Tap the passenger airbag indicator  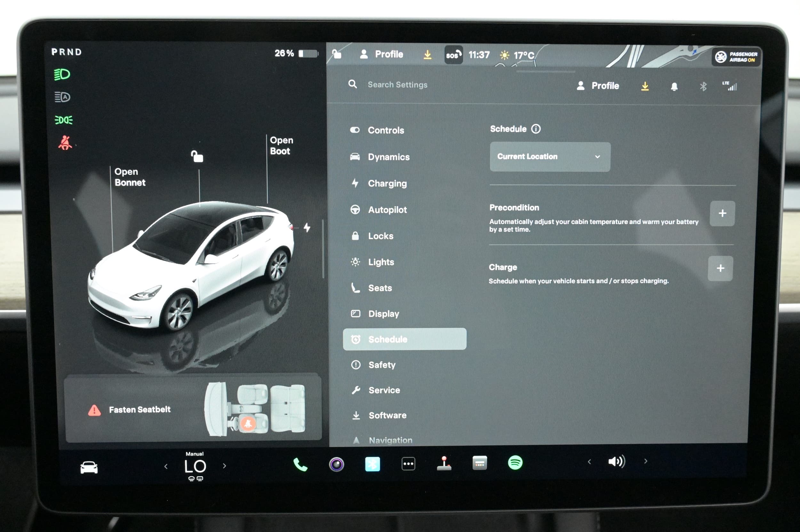pos(736,57)
